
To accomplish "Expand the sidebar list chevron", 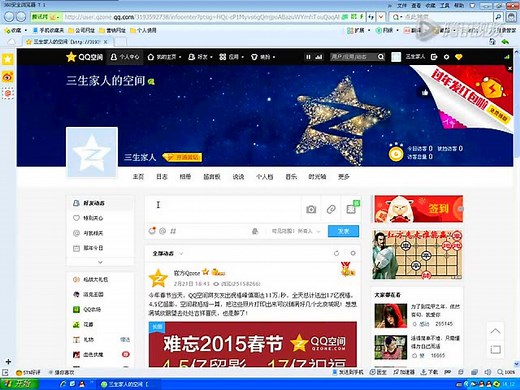I will tap(100, 262).
